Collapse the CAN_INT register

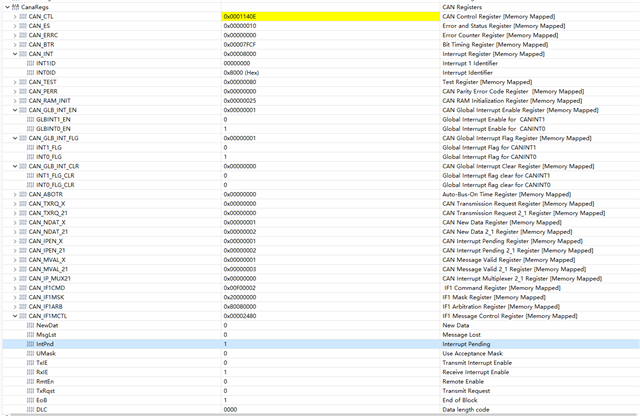coord(15,54)
